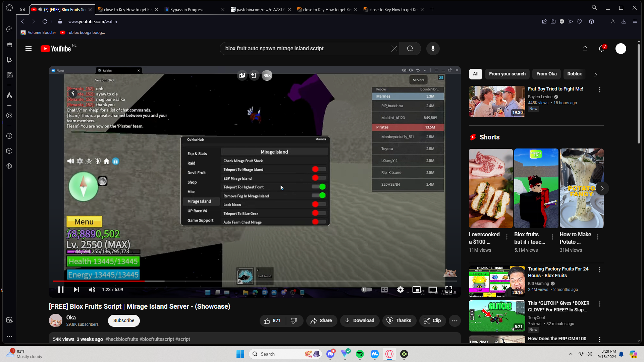Open options for the GLITCH Boxer Glove video
Viewport: 644px width, 362px height.
click(x=600, y=304)
